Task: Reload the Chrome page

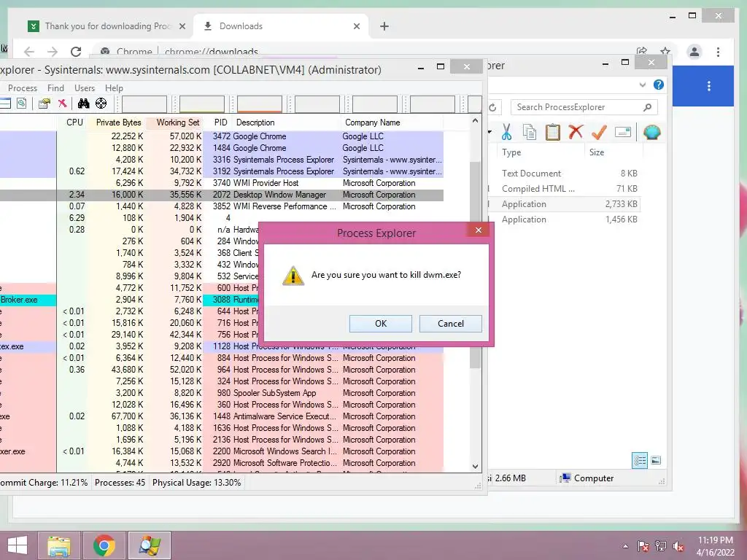Action: (x=76, y=52)
